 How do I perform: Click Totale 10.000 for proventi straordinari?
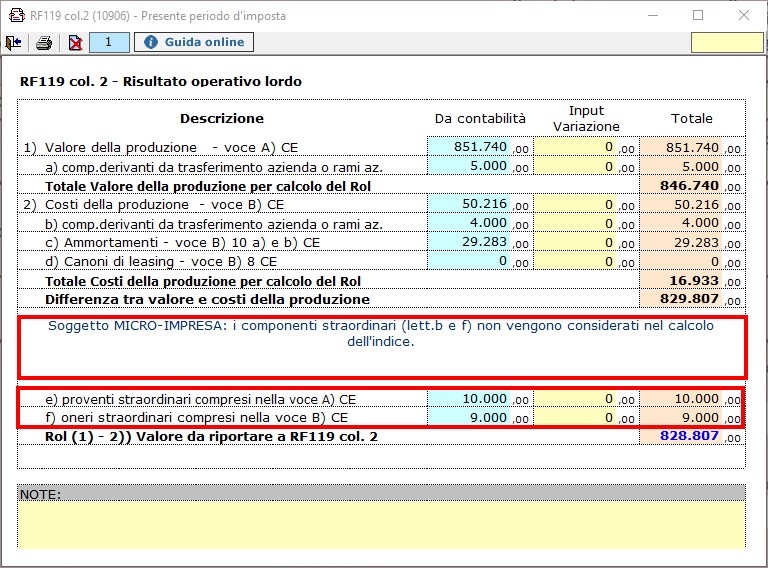coord(681,399)
